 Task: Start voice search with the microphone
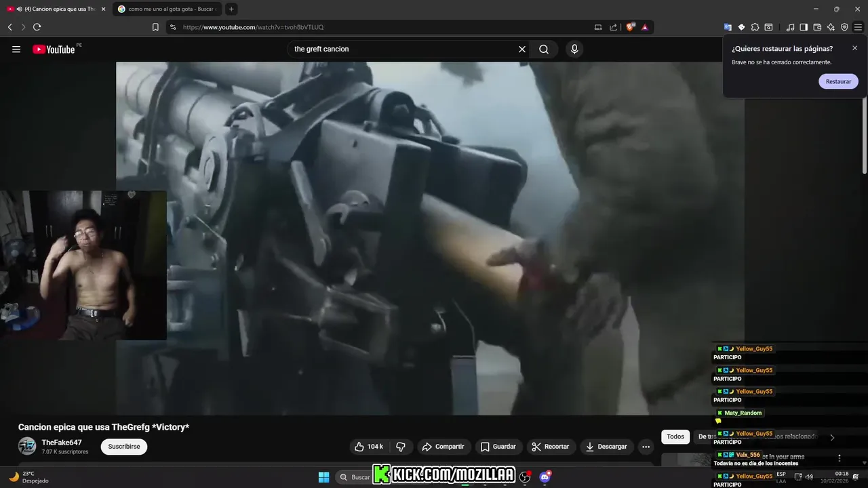pos(574,49)
